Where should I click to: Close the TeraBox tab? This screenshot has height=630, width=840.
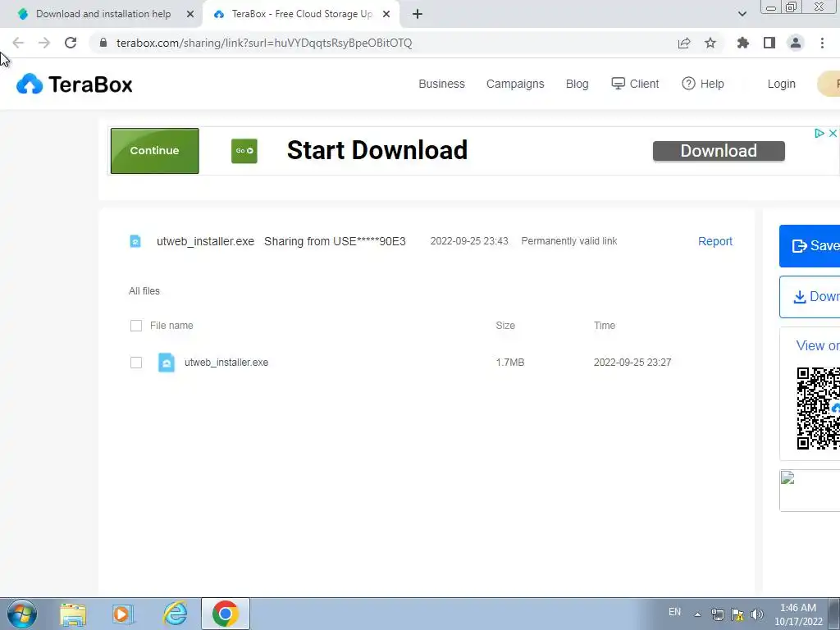[x=386, y=14]
